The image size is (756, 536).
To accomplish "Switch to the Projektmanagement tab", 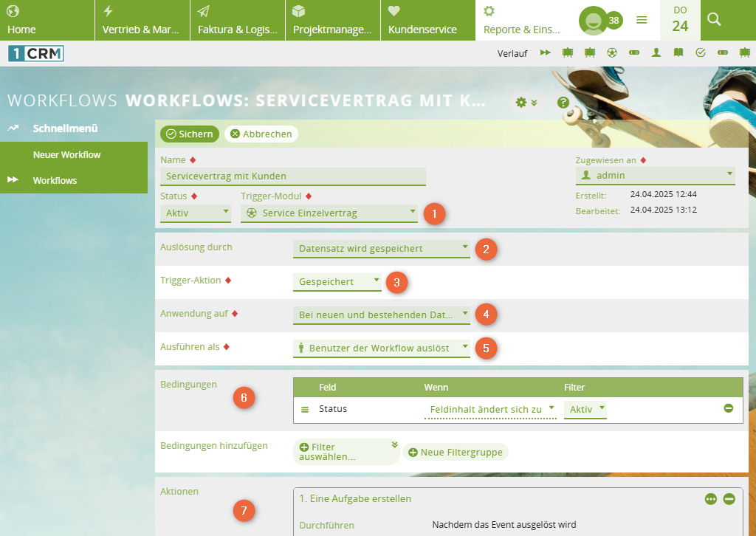I will (333, 20).
